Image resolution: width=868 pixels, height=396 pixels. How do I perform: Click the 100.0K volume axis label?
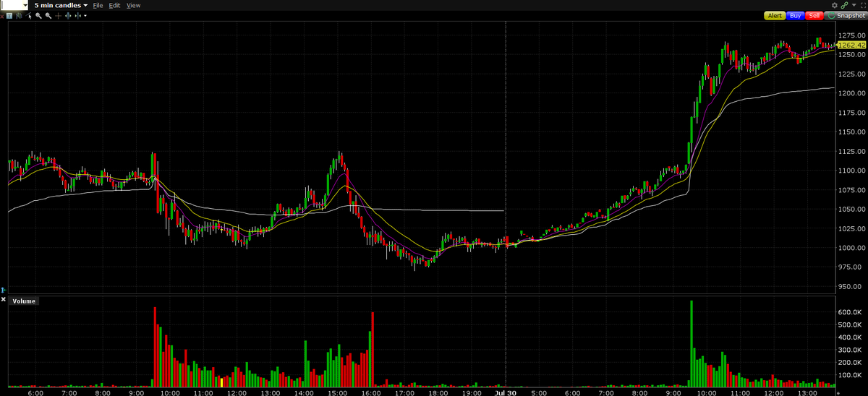[851, 376]
